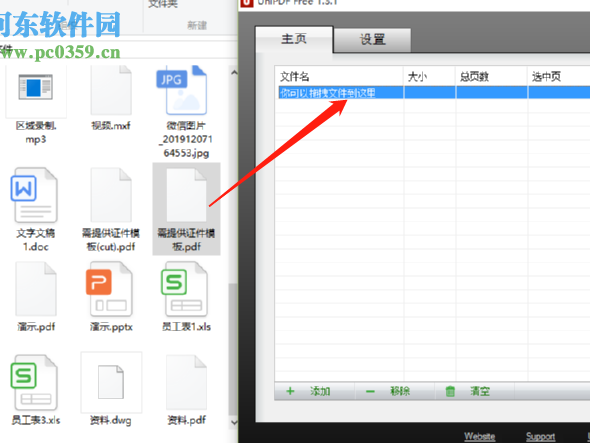Screen dimensions: 590x443
Task: Click the file explorer scroll down arrow
Action: (234, 422)
